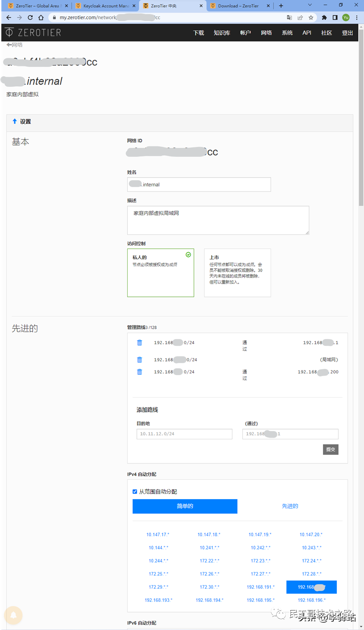The width and height of the screenshot is (364, 630).
Task: Click the browser forward arrow
Action: [19, 18]
